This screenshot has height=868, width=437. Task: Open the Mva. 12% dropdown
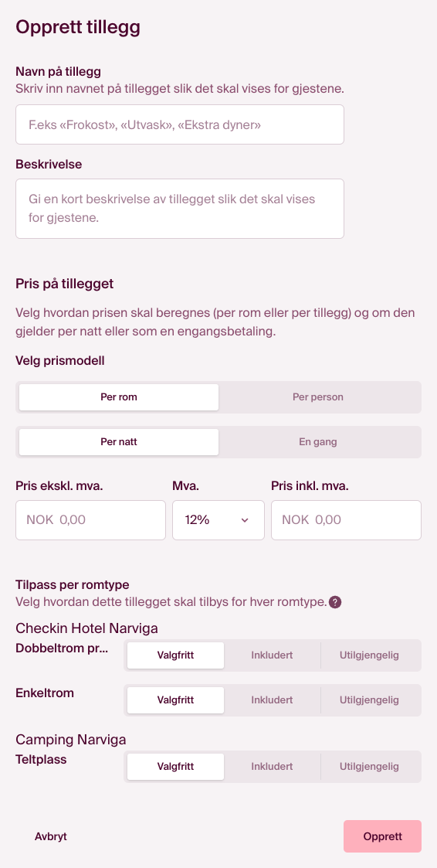coord(218,520)
